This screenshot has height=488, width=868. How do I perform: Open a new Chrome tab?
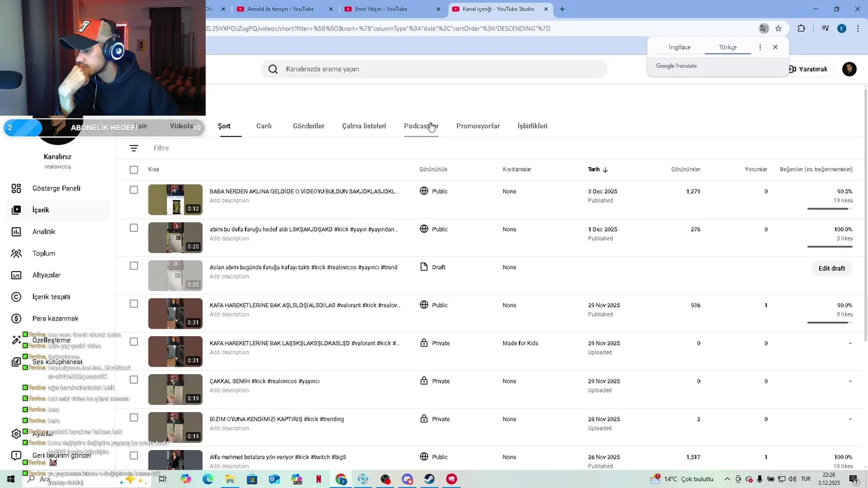[562, 9]
